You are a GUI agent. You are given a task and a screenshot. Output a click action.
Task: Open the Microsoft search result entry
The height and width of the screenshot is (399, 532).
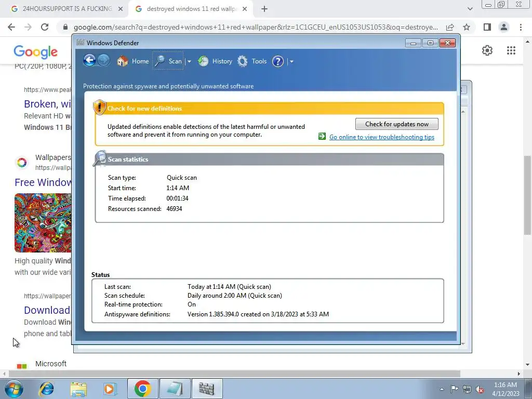[x=51, y=364]
